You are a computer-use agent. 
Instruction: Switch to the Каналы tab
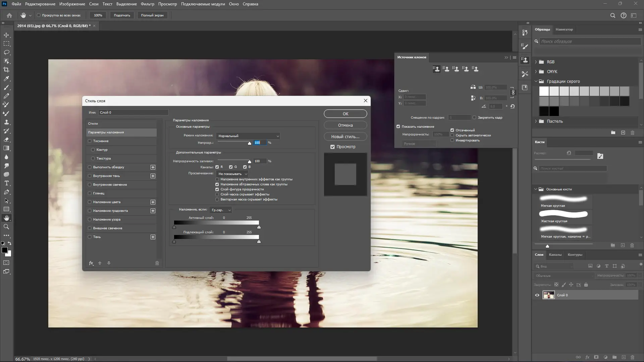(555, 255)
